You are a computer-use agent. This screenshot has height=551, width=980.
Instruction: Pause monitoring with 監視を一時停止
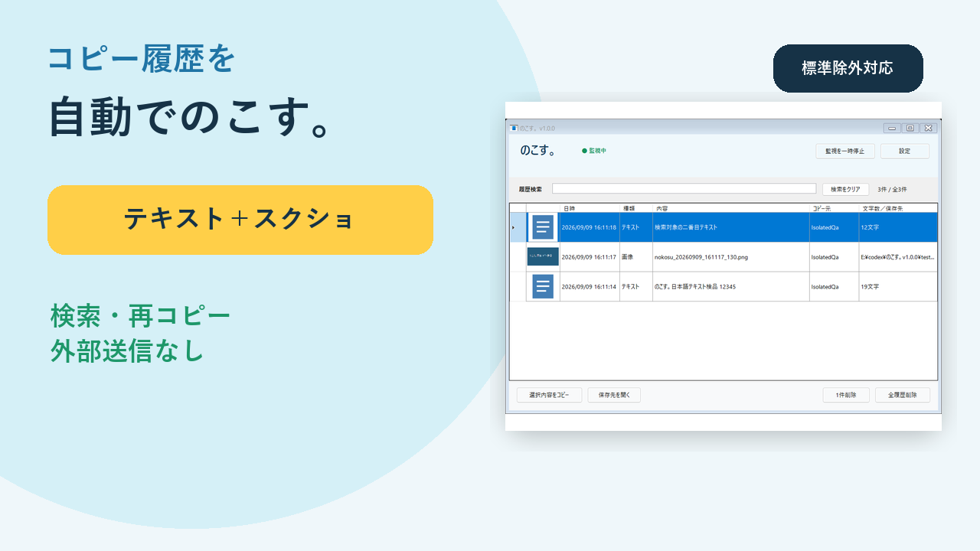click(x=844, y=151)
